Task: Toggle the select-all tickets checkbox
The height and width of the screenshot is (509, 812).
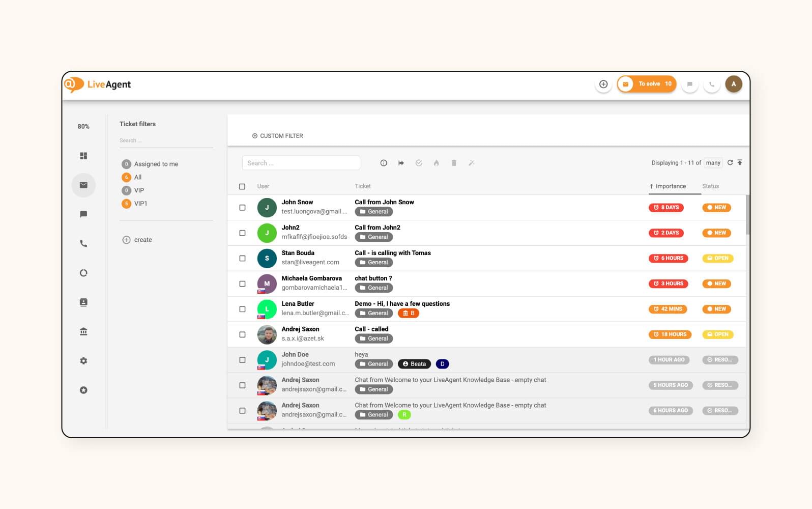Action: (x=242, y=186)
